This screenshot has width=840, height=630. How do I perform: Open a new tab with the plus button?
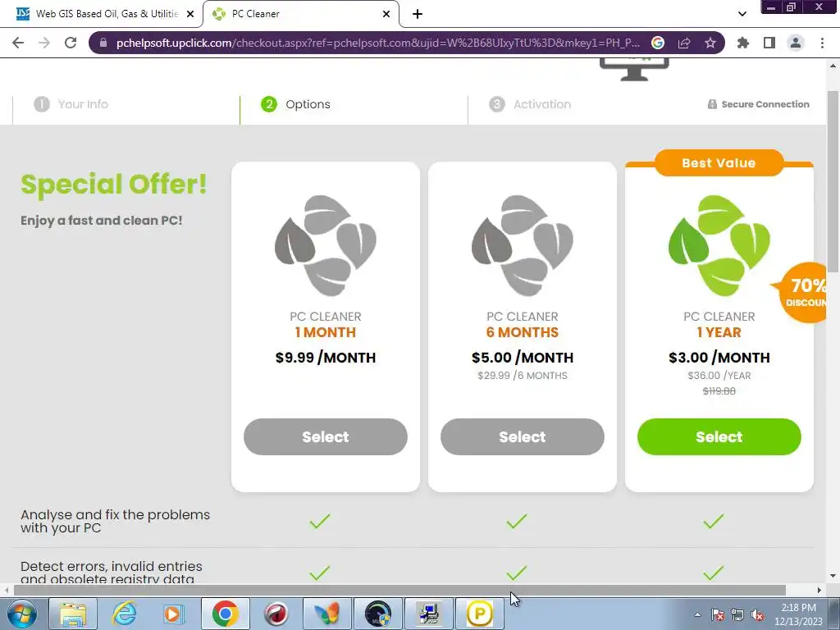(x=418, y=14)
